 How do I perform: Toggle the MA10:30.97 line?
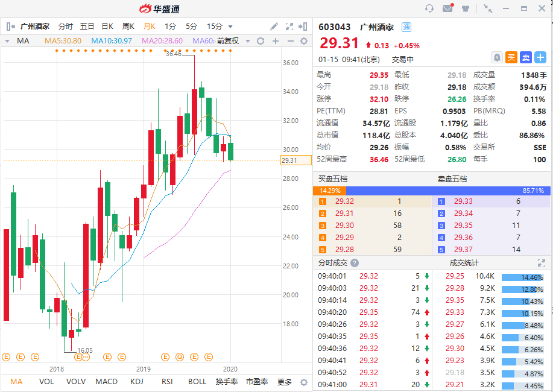click(x=112, y=41)
